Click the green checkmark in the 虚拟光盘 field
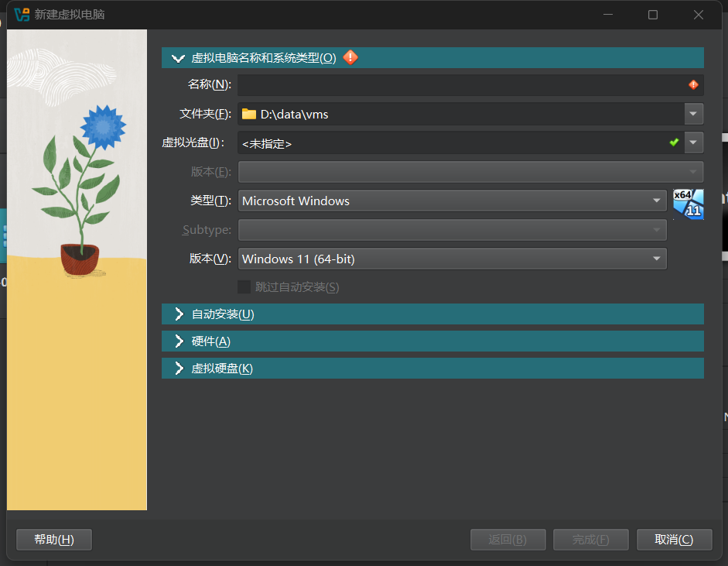Viewport: 728px width, 566px height. tap(674, 142)
